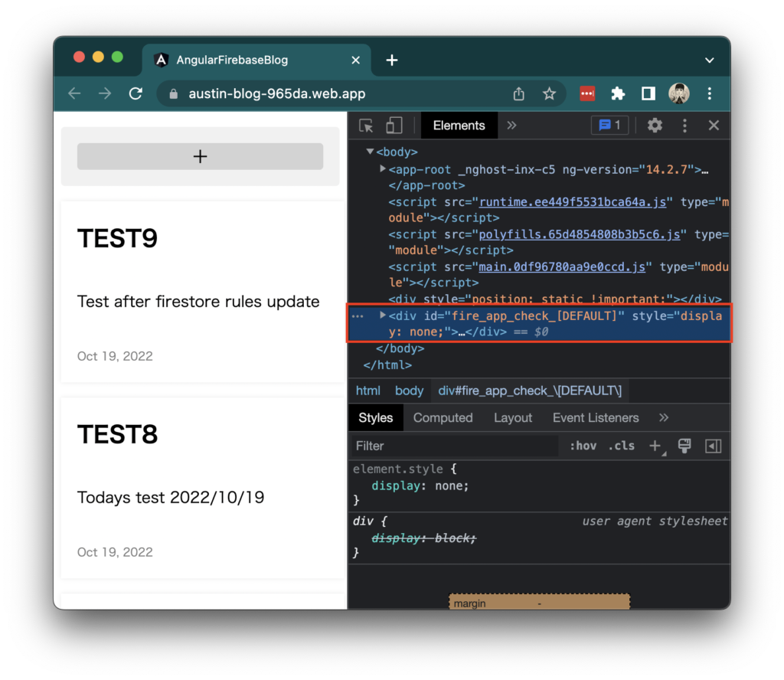Click the margin area in the box model

(469, 602)
